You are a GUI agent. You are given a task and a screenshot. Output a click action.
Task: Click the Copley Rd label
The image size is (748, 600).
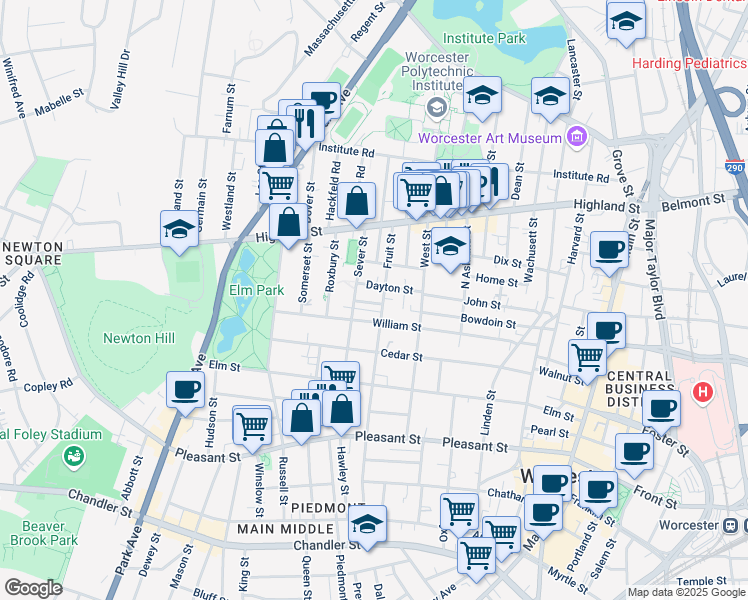48,385
